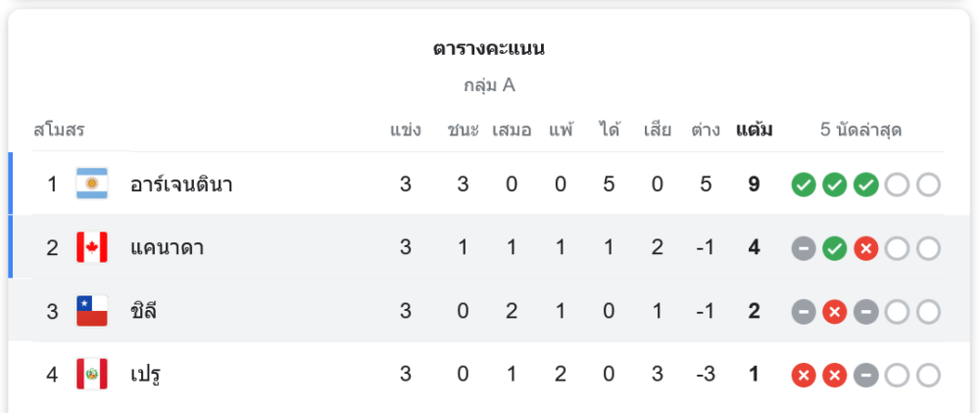Click Canada's green win checkmark

pyautogui.click(x=834, y=248)
